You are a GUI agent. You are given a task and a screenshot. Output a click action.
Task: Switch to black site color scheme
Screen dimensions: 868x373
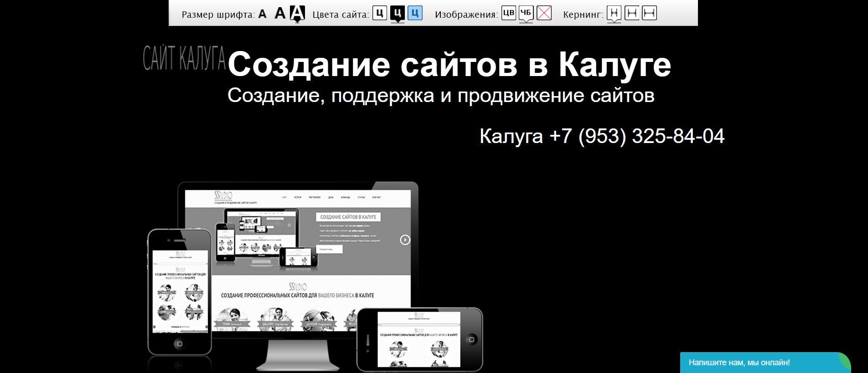397,13
